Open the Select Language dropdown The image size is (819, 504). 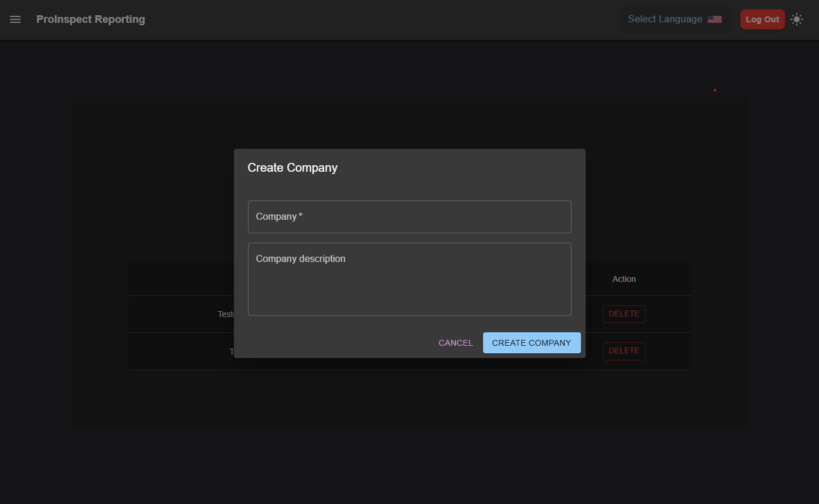pos(675,19)
